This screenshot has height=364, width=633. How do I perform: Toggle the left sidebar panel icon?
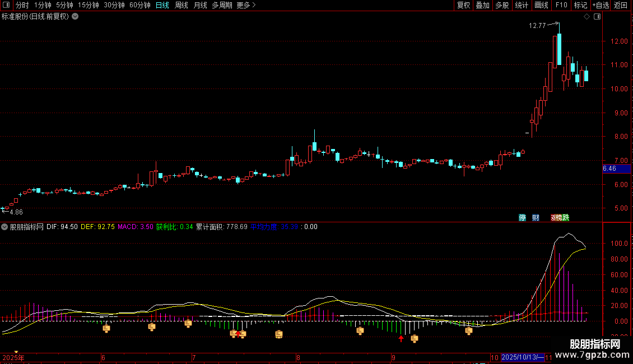click(x=6, y=5)
